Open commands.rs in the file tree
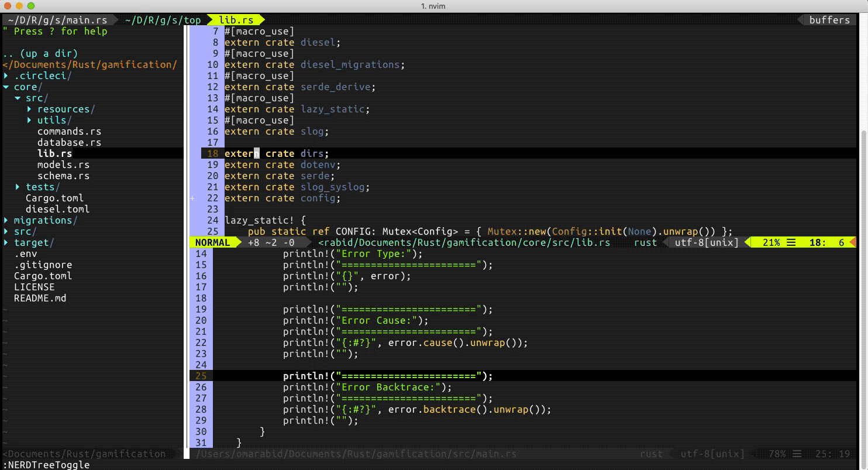Viewport: 868px width, 470px height. point(69,131)
